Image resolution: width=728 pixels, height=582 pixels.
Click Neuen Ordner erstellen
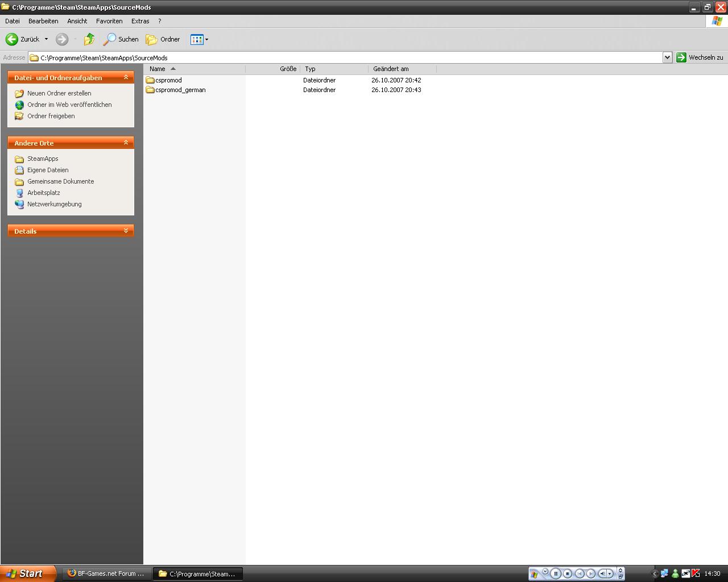(x=59, y=93)
